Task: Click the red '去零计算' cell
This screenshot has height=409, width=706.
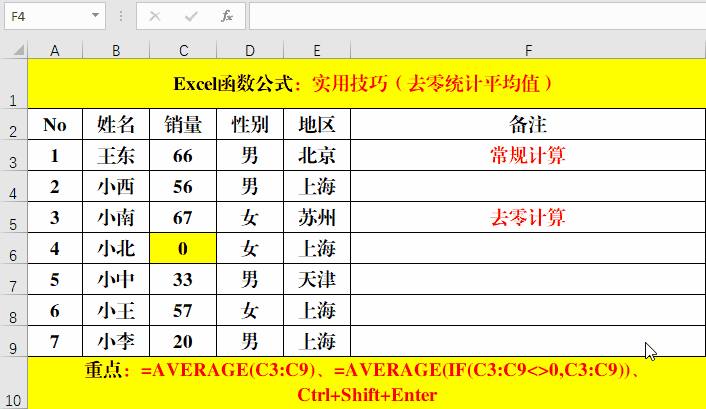Action: tap(528, 218)
